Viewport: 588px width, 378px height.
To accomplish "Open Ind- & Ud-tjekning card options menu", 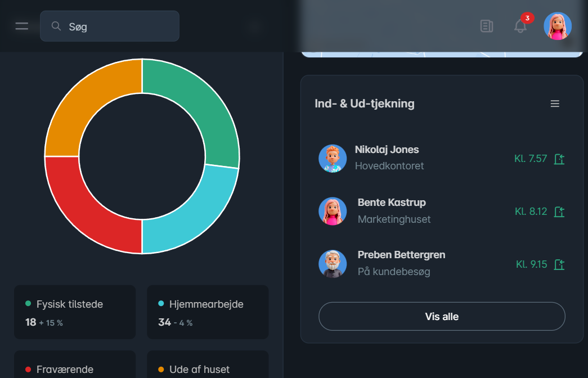I will click(555, 103).
